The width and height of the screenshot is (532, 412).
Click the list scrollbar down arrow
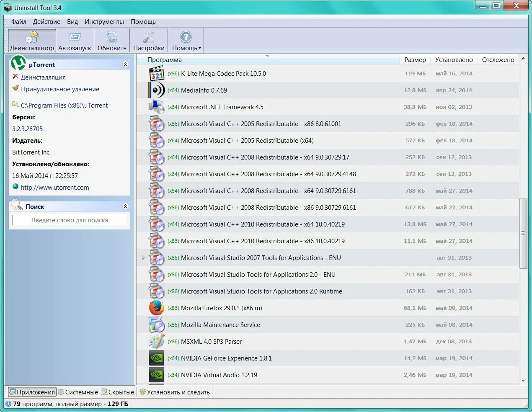tap(523, 380)
